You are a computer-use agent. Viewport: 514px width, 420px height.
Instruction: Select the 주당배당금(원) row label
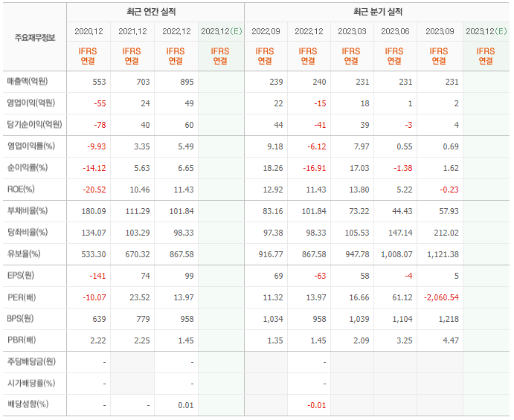coord(31,362)
